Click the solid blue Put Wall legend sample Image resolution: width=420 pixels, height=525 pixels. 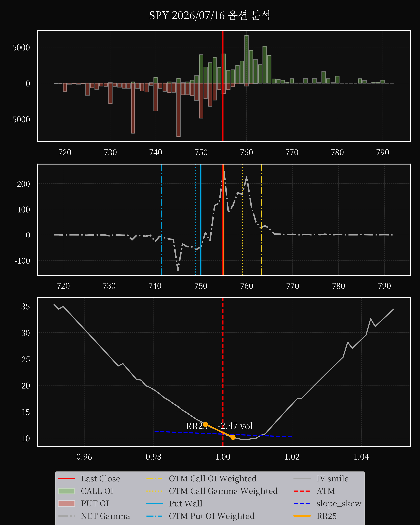(154, 504)
